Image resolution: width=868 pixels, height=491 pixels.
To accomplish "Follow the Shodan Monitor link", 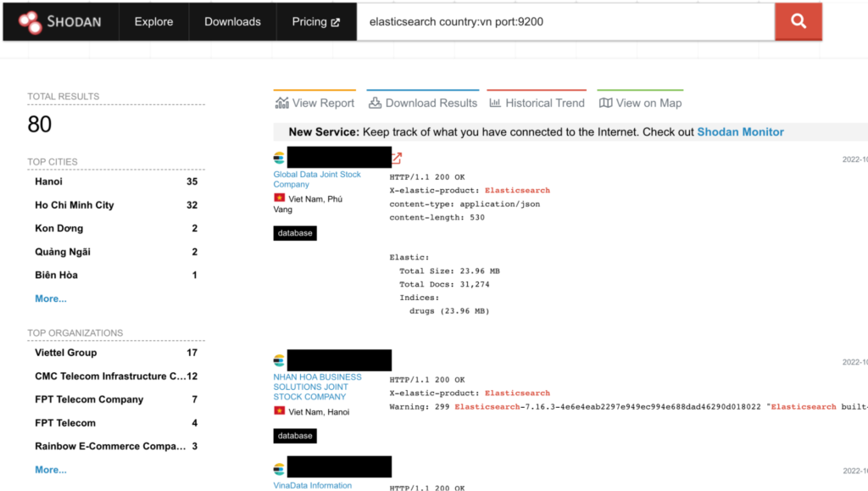I will (740, 131).
